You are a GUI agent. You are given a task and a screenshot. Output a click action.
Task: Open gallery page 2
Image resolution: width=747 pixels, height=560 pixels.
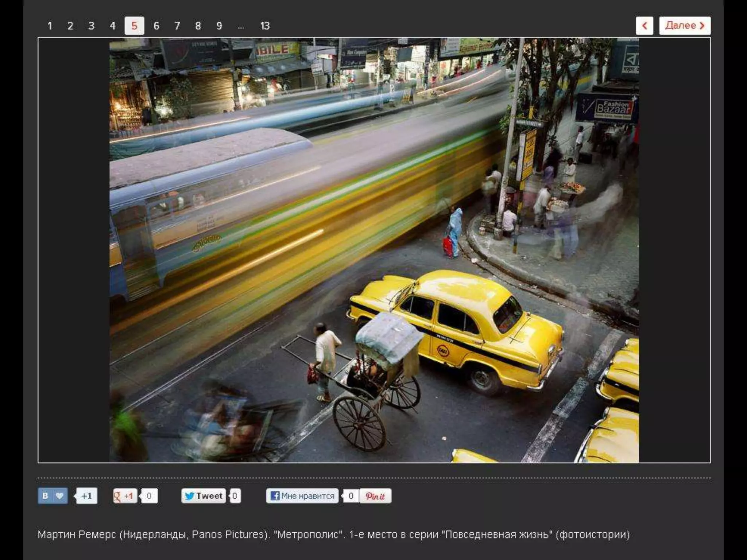coord(70,26)
